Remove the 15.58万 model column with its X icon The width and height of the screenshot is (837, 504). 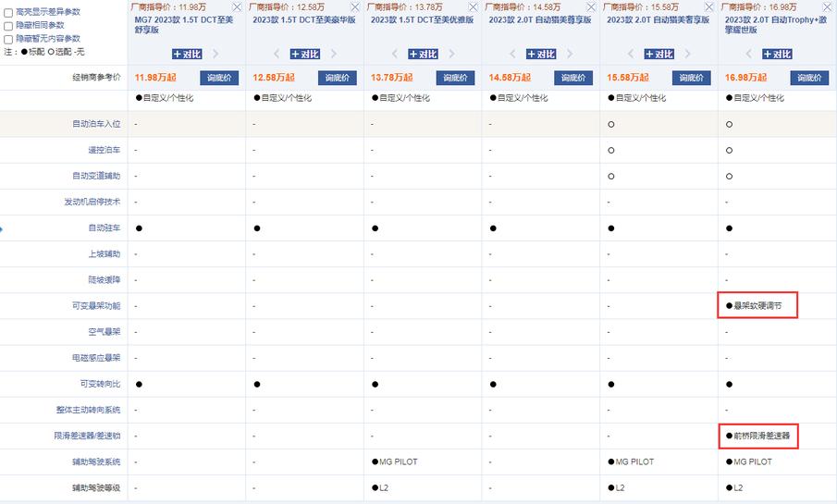708,7
